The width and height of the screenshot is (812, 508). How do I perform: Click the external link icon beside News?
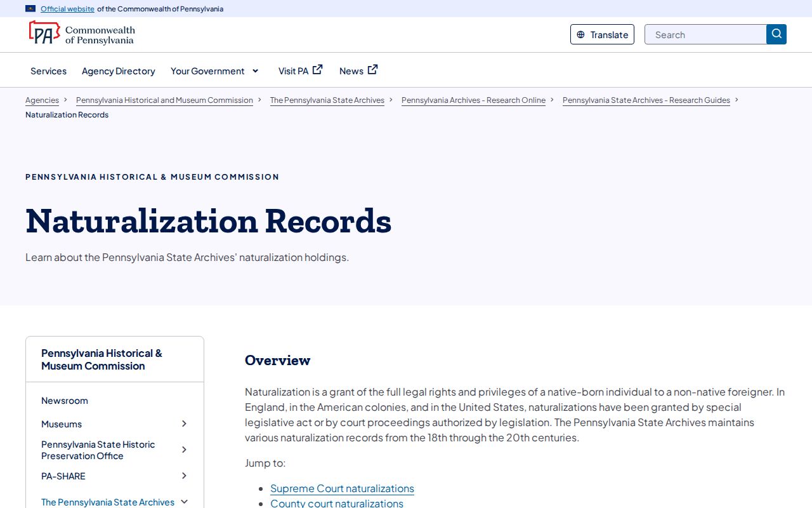[373, 70]
